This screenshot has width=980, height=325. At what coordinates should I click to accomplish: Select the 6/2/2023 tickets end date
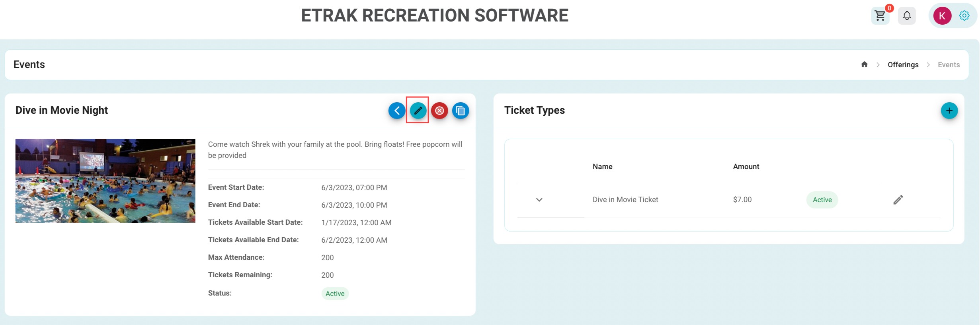pos(354,240)
